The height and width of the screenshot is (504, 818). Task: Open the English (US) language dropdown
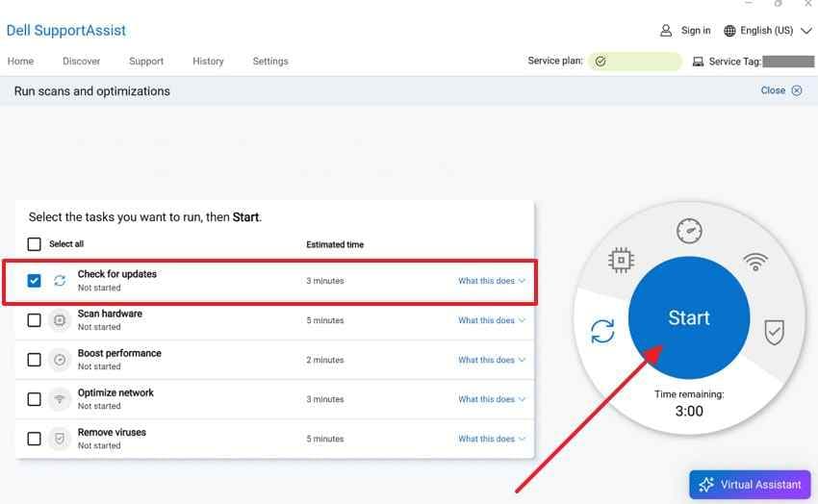(767, 31)
